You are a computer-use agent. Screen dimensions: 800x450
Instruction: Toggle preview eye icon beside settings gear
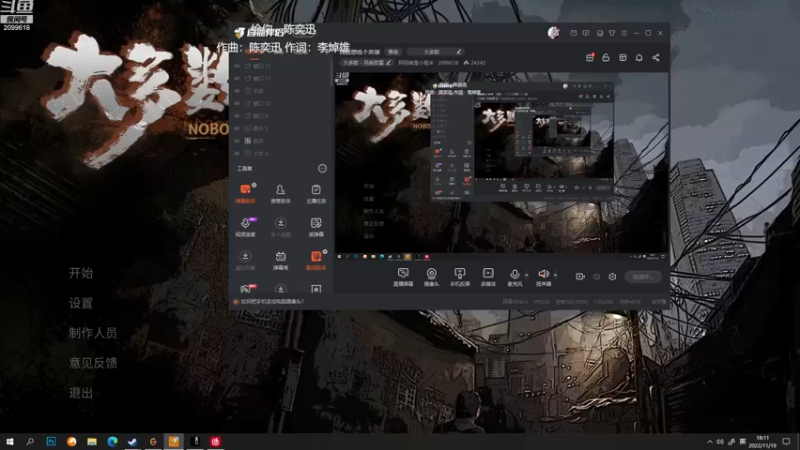(596, 277)
